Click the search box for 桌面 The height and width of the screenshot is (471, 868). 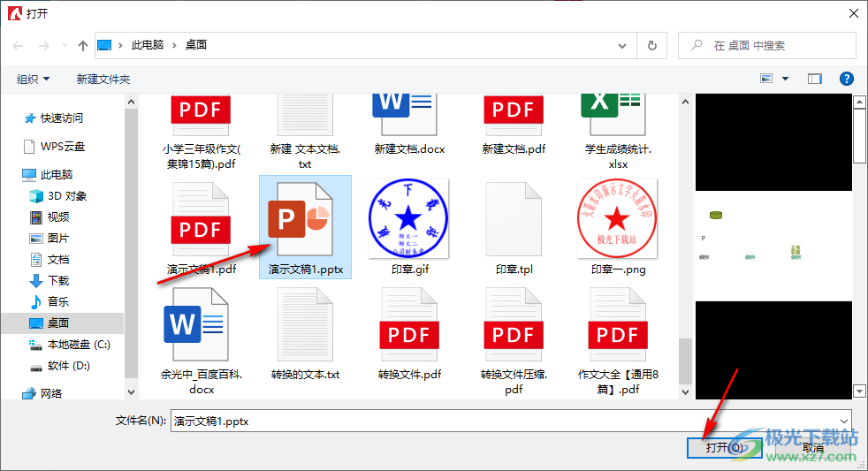[x=767, y=45]
